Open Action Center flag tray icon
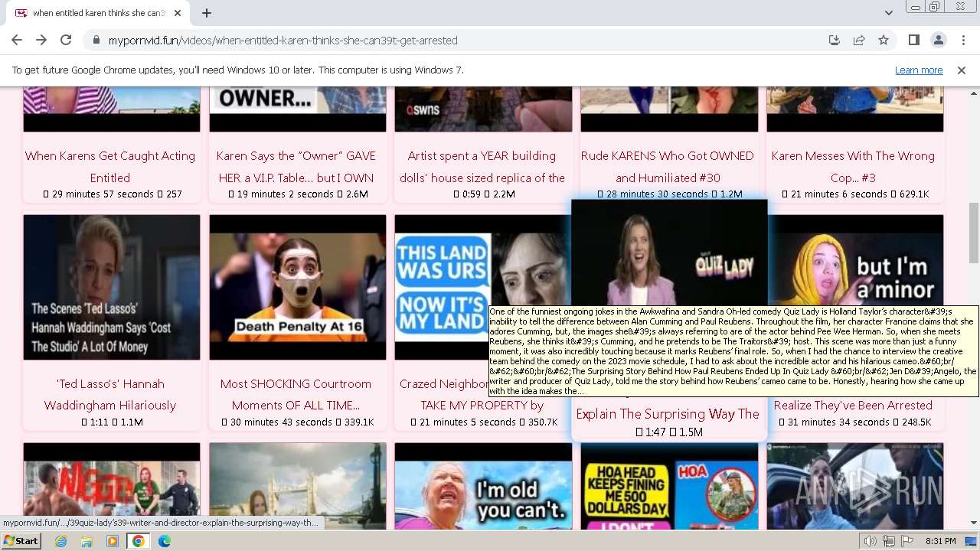Image resolution: width=980 pixels, height=551 pixels. click(907, 541)
